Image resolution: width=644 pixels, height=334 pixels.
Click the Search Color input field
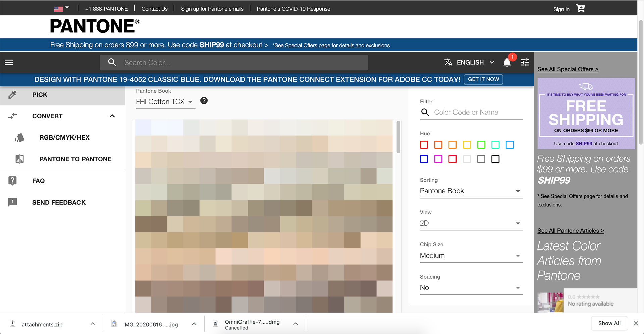(234, 63)
